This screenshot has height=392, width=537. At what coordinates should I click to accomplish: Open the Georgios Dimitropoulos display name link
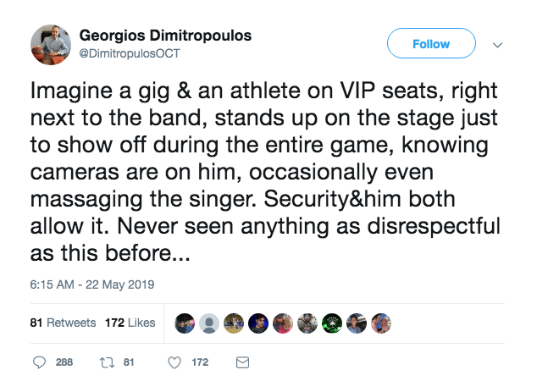pos(165,36)
